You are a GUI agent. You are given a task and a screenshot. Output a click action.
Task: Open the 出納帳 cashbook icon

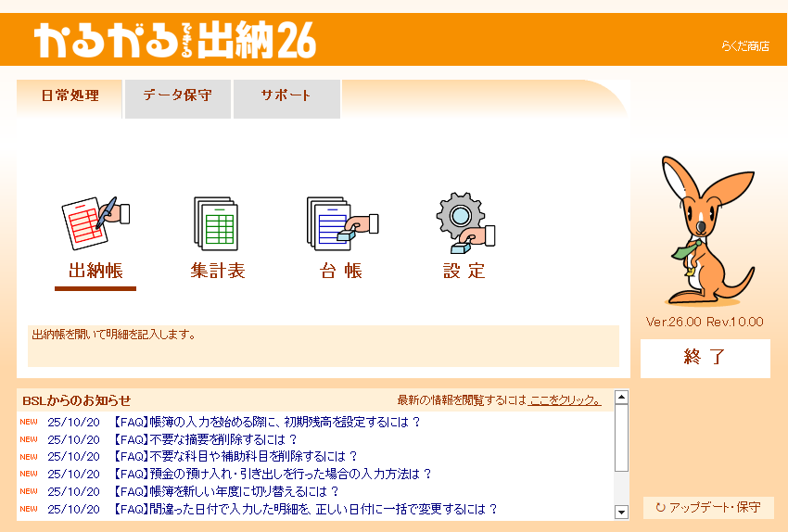95,224
